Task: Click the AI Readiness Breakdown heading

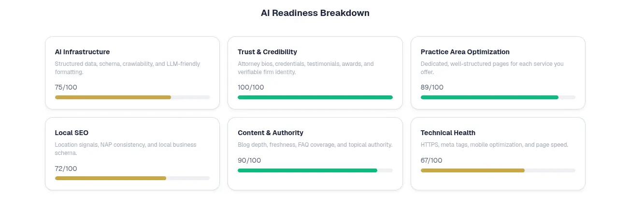Action: pos(315,13)
